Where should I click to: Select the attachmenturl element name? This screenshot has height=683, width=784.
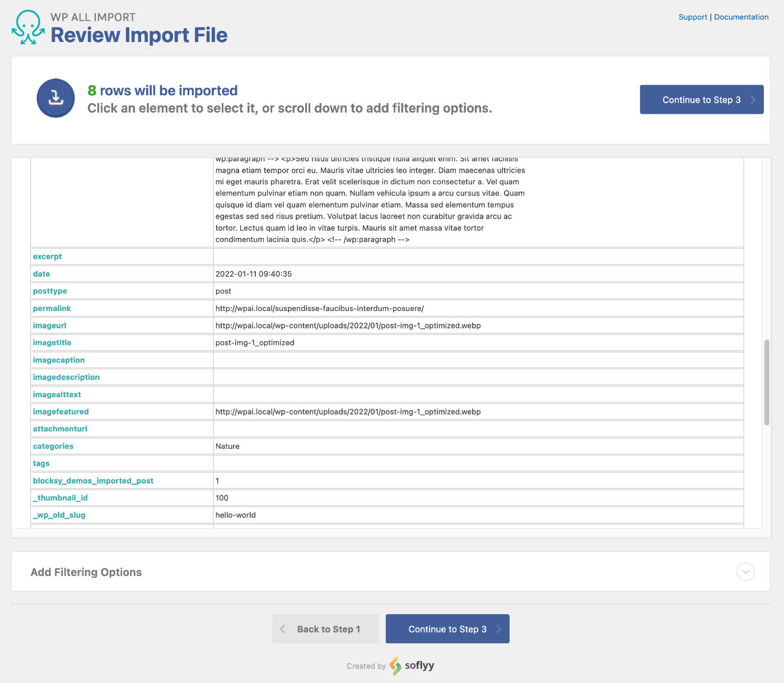pos(60,429)
